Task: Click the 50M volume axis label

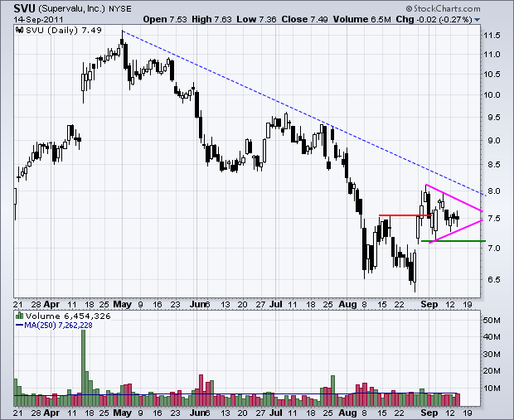Action: pyautogui.click(x=492, y=320)
